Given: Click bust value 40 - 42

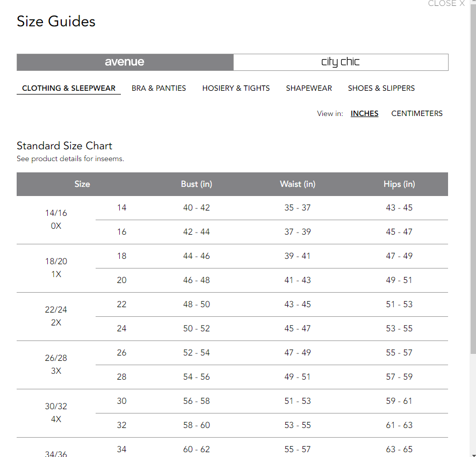Looking at the screenshot, I should point(197,208).
